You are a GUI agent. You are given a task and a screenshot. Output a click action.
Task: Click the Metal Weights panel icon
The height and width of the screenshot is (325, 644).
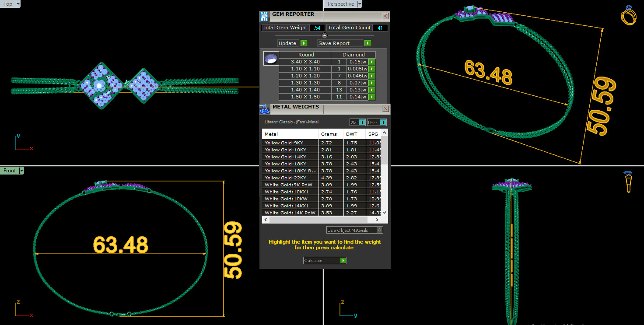pos(264,109)
